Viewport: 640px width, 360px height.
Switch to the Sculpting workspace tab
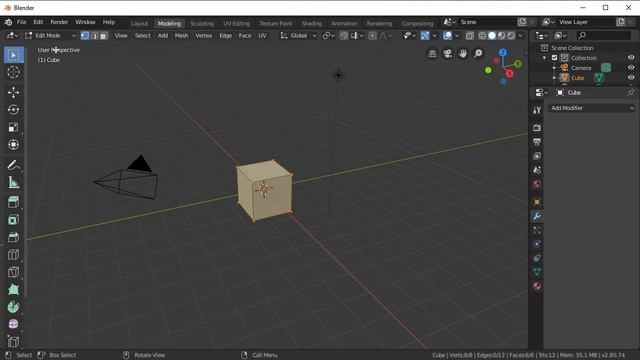[x=202, y=24]
